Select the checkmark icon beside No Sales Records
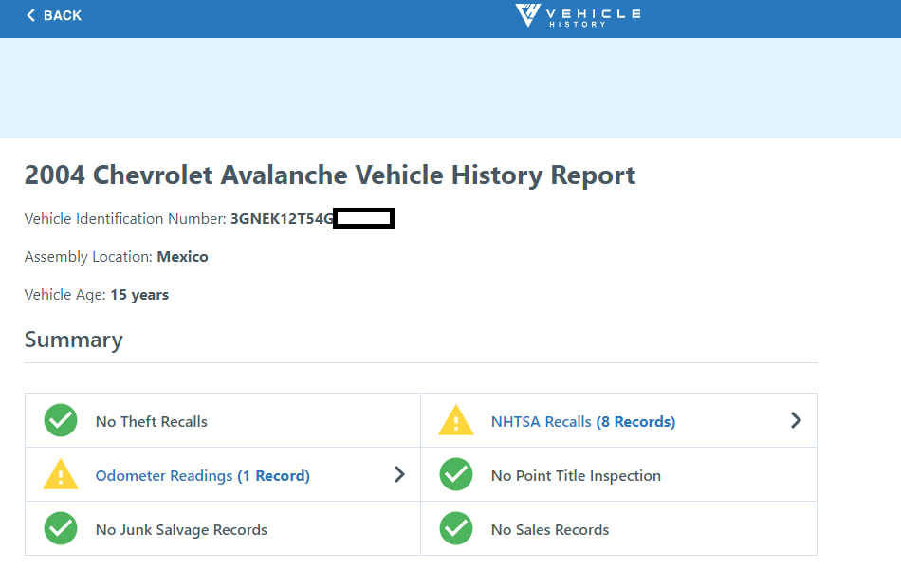The image size is (901, 588). (456, 528)
